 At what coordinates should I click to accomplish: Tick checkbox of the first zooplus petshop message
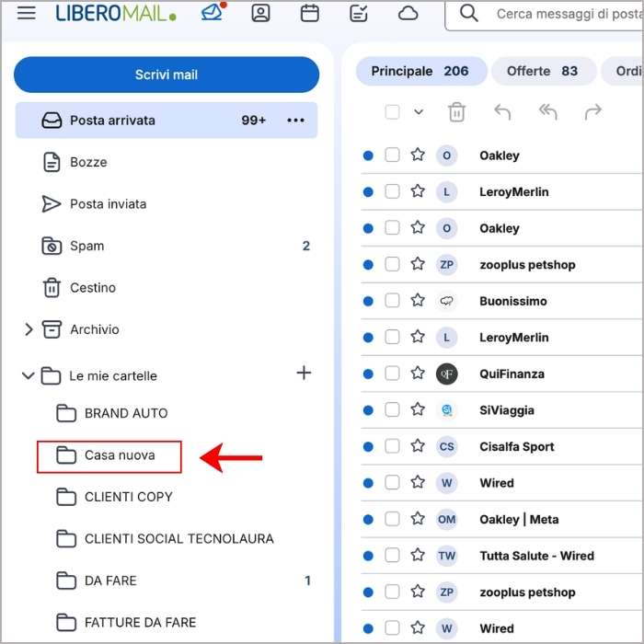[392, 264]
